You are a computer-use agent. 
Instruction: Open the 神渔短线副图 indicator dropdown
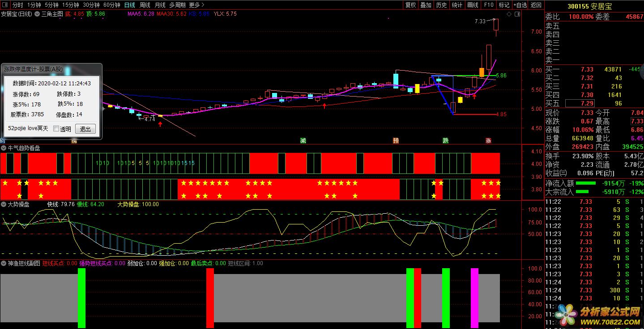4,263
